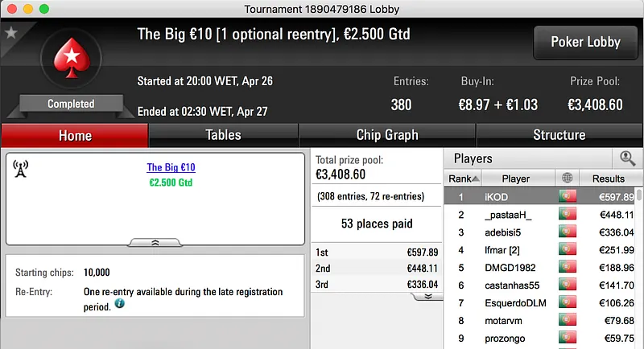Sort players by country globe column
Image resolution: width=644 pixels, height=349 pixels.
568,179
